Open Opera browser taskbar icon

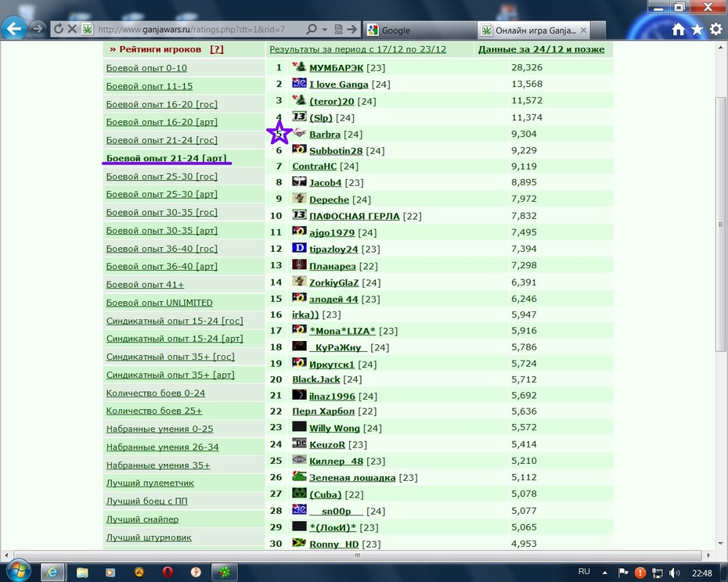click(x=168, y=573)
